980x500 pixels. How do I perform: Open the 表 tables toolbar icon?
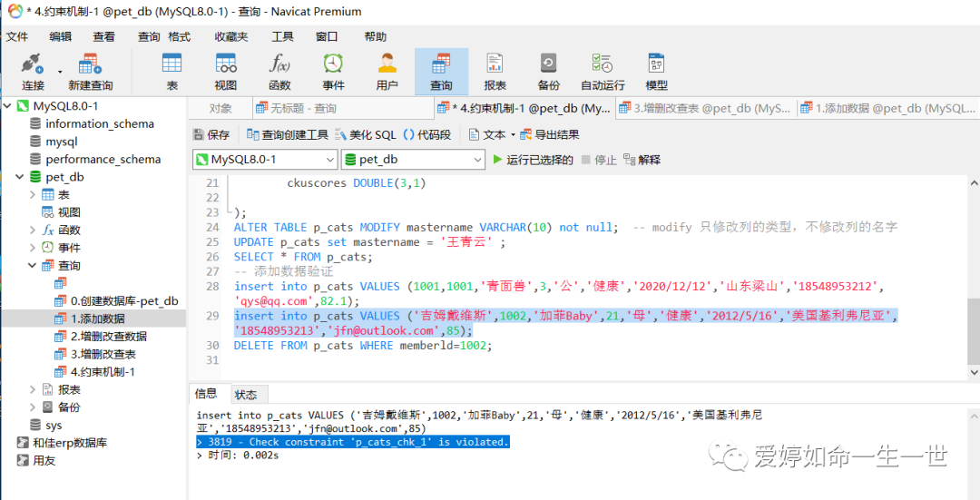171,72
